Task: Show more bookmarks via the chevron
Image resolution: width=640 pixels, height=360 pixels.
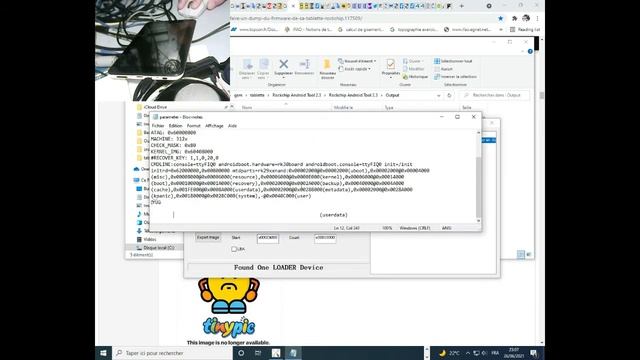Action: [501, 29]
